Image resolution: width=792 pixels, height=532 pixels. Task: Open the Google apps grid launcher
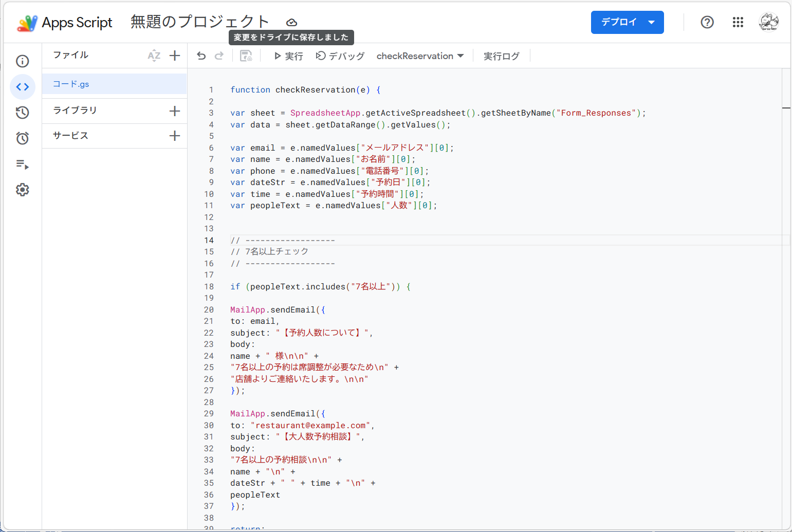click(738, 22)
